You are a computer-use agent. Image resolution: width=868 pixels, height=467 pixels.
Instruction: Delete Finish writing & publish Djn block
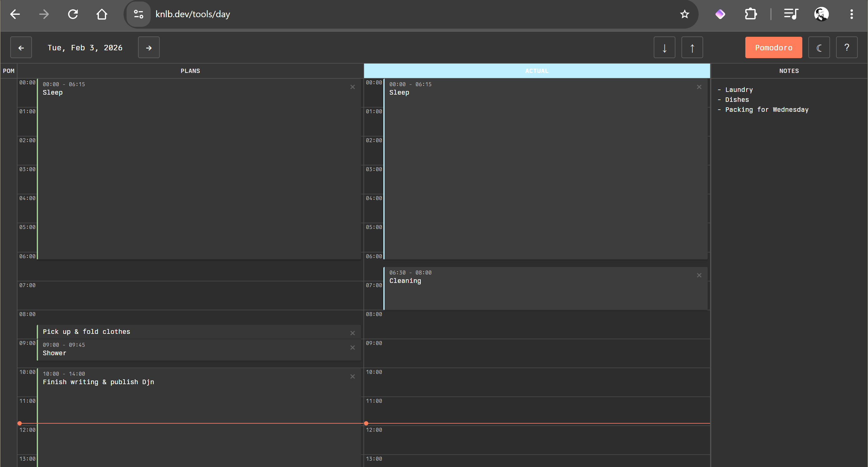352,376
